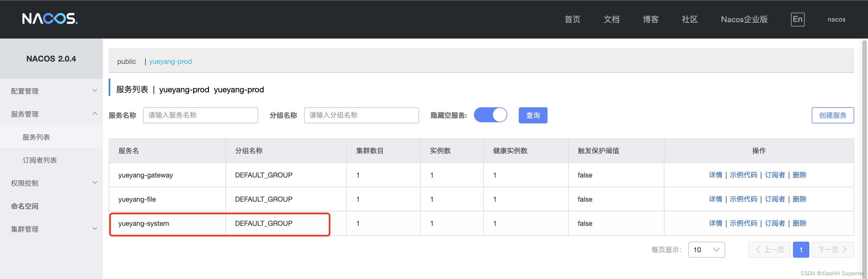Click the false threshold value for yueyang-file
The width and height of the screenshot is (868, 279).
pos(585,199)
